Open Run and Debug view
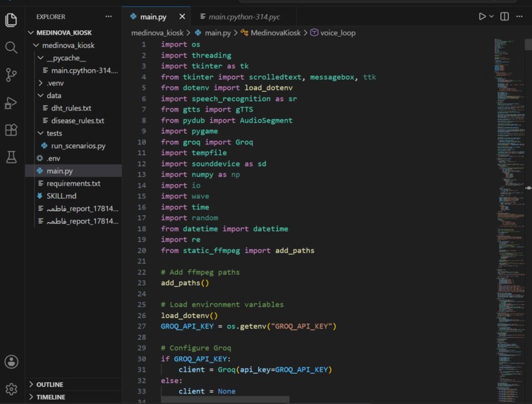 coord(11,103)
